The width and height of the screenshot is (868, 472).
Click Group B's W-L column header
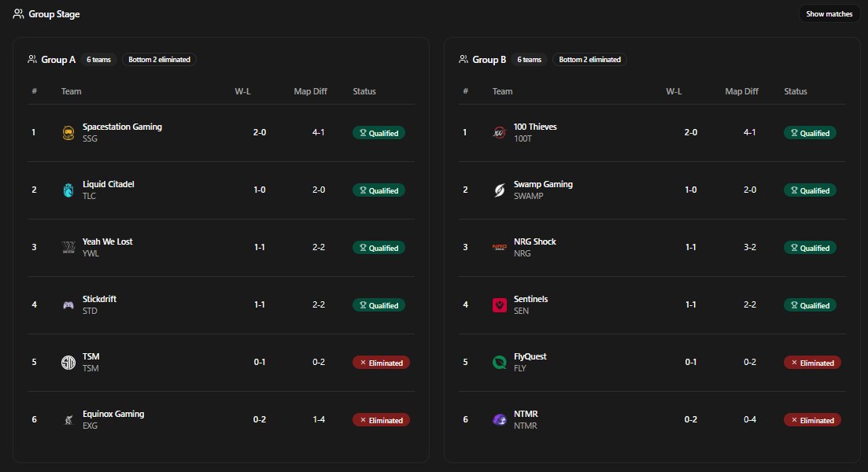[674, 91]
